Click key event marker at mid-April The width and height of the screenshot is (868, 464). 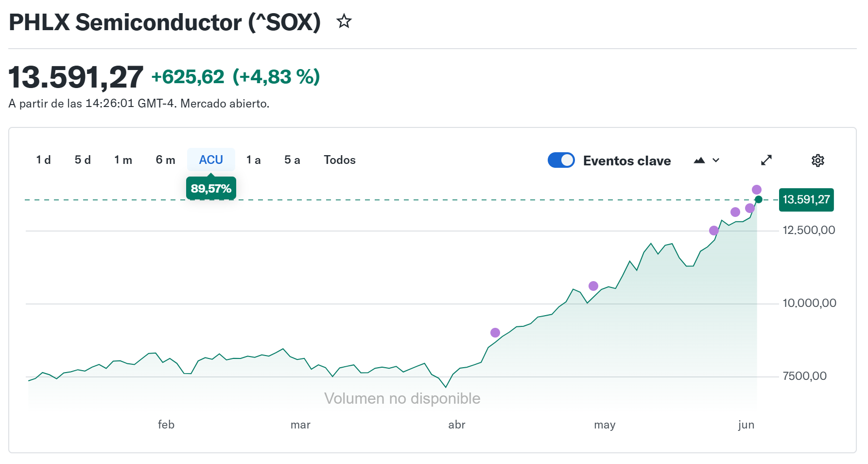(495, 333)
